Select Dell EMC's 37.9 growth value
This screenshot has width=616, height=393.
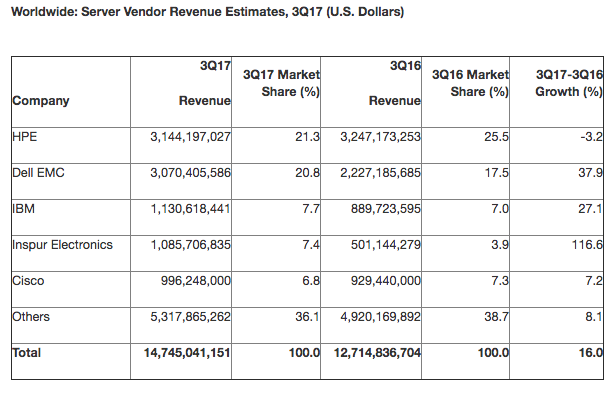(x=590, y=173)
